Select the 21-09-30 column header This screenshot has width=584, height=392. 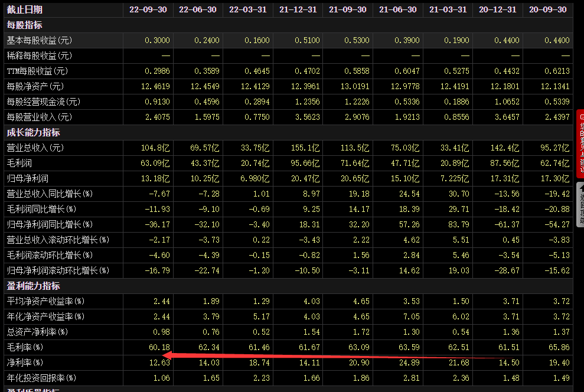tap(347, 9)
